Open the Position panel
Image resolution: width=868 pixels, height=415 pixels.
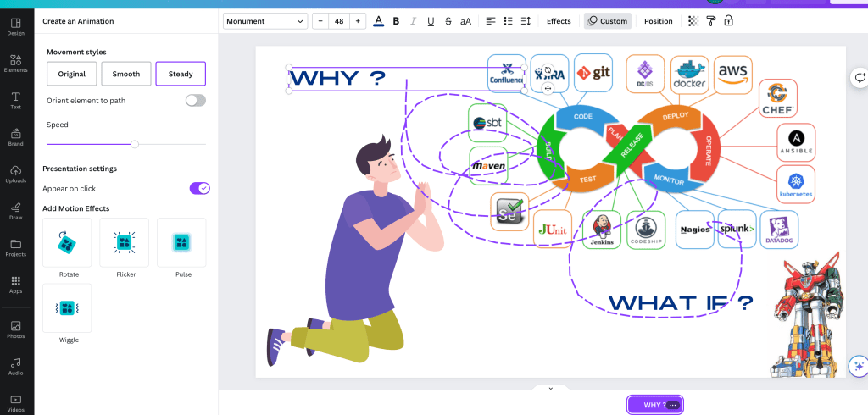[658, 21]
